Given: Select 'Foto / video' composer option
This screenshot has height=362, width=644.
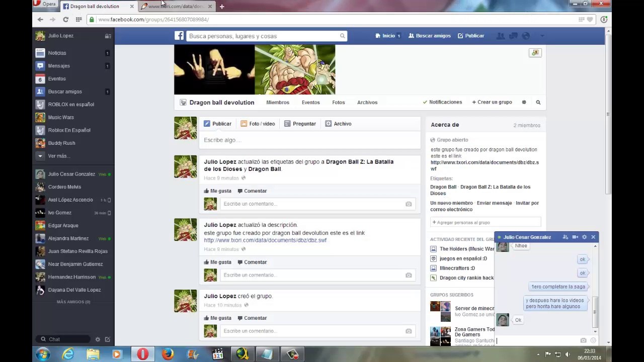Looking at the screenshot, I should click(258, 124).
